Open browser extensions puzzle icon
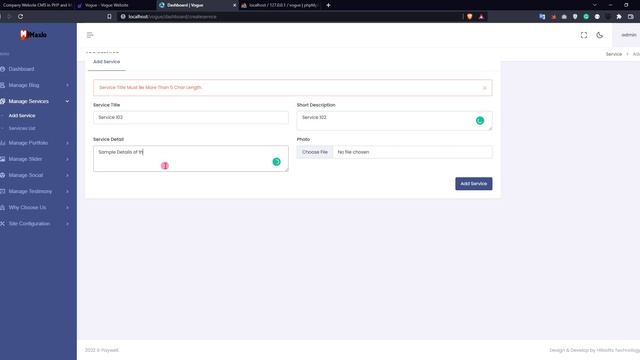The width and height of the screenshot is (640, 360). click(x=619, y=17)
